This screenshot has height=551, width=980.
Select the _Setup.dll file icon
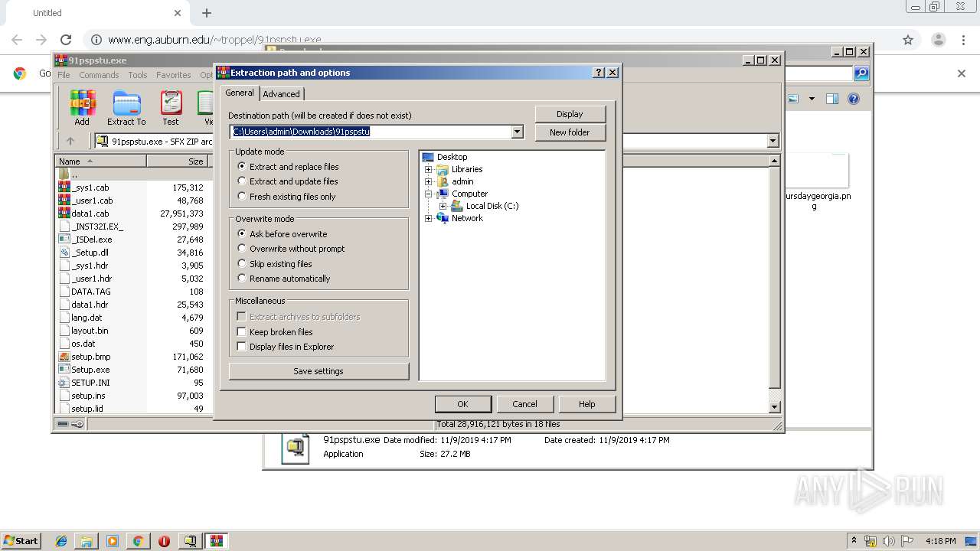pyautogui.click(x=64, y=253)
